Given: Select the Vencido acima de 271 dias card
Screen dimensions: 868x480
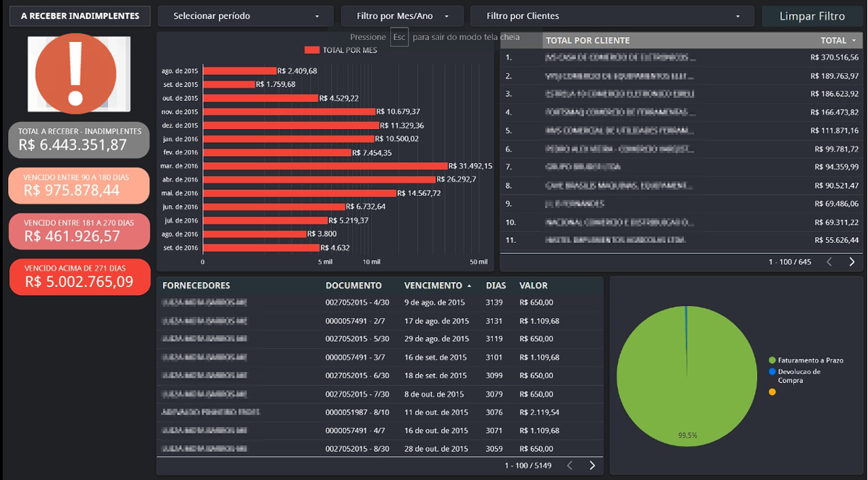Looking at the screenshot, I should 79,276.
